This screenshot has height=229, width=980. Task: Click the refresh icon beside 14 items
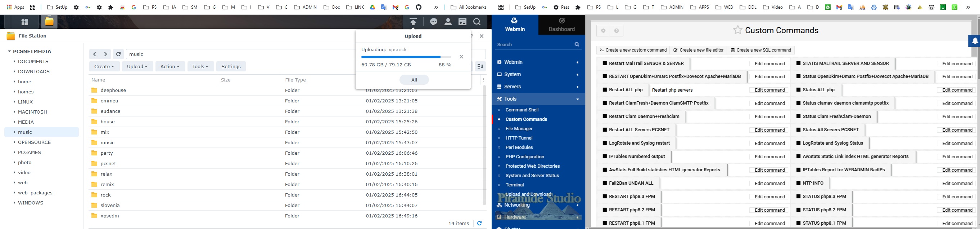pos(479,223)
